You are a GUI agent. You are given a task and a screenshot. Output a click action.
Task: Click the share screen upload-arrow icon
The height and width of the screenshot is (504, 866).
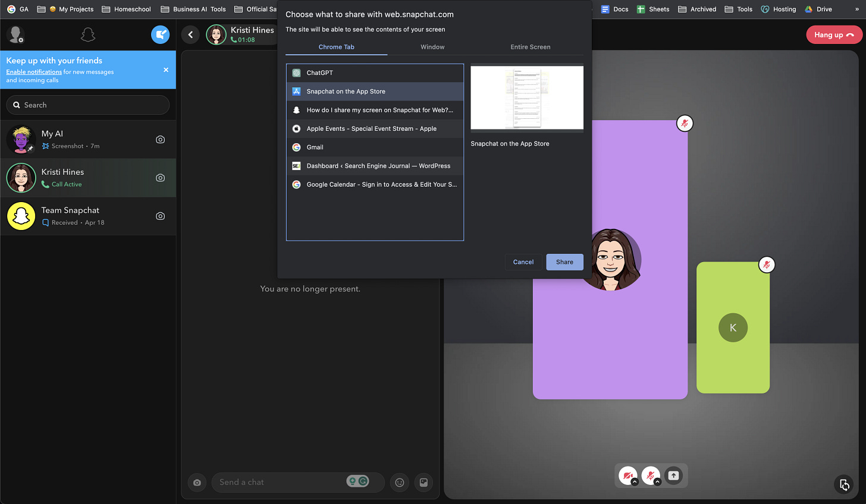click(673, 475)
